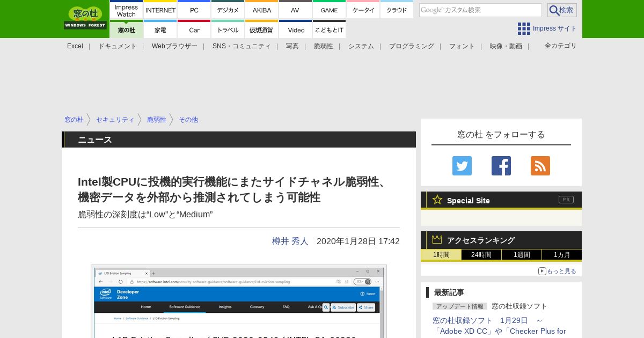Open author 樽井 秀人's page
The height and width of the screenshot is (338, 644).
[x=290, y=241]
